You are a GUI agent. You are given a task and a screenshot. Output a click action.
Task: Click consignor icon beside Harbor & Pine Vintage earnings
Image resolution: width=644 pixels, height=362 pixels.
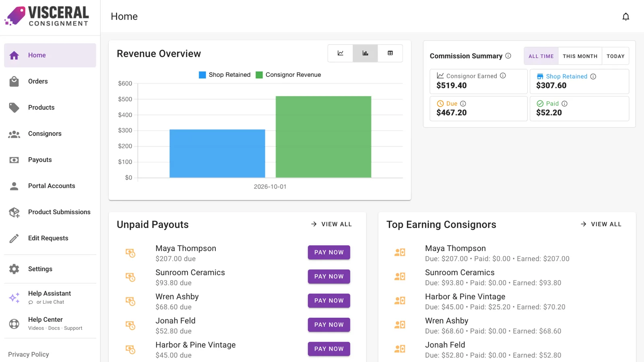[400, 301]
